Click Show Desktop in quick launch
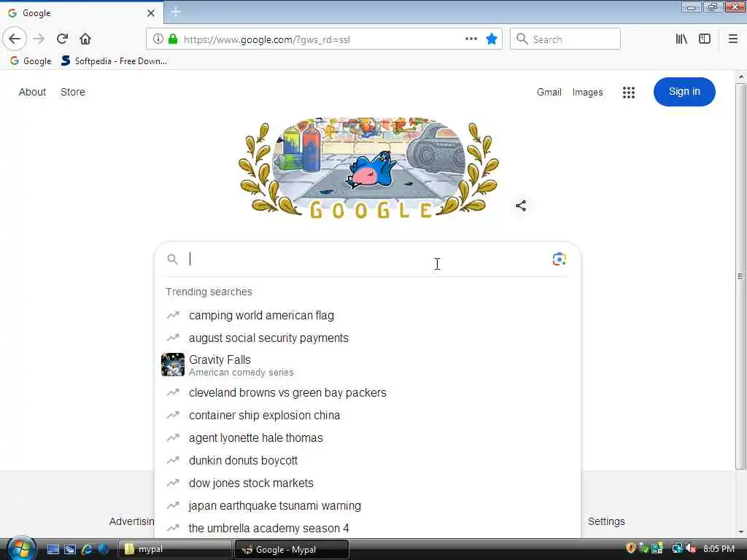 tap(53, 550)
